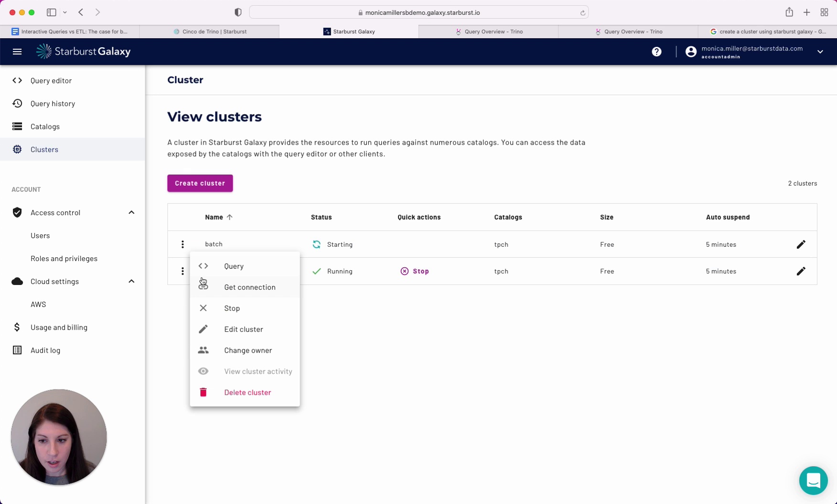Select Stop in the context menu

pos(245,308)
